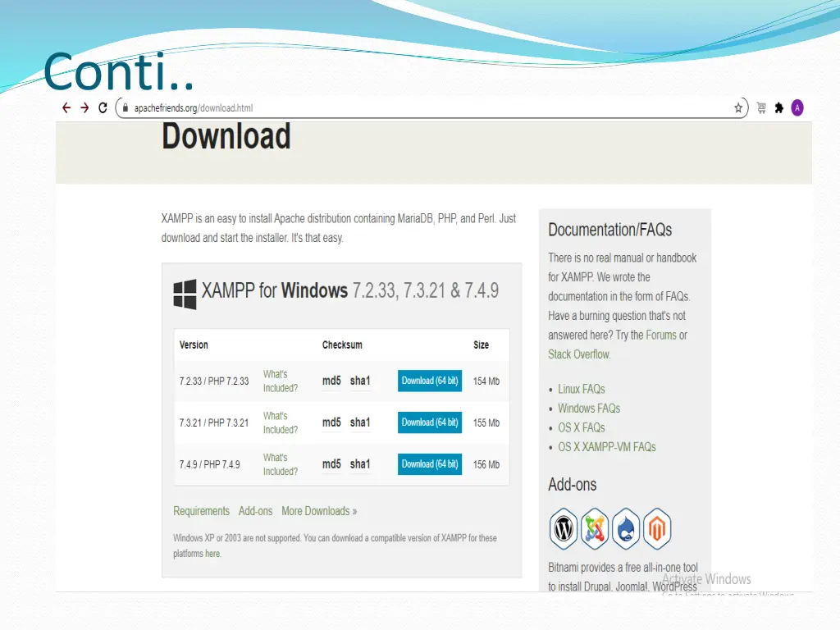Open OS X XAMPP-VM FAQs

(607, 447)
